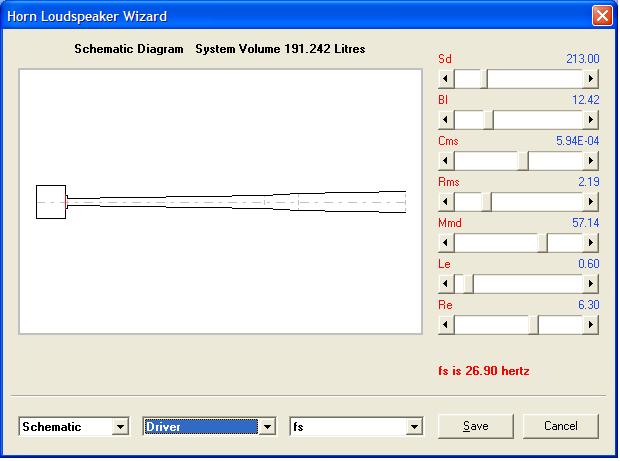The image size is (620, 461).
Task: Open the fs parameter dropdown
Action: point(414,427)
